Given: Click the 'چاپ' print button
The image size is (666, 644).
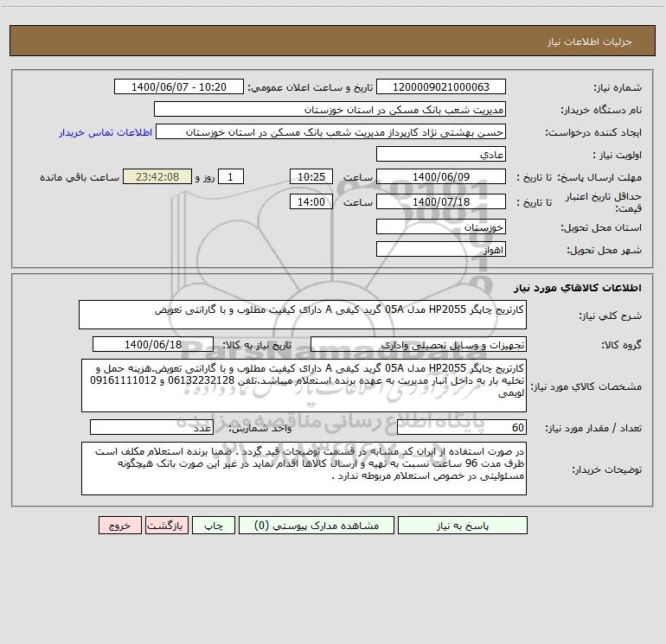Looking at the screenshot, I should tap(214, 526).
